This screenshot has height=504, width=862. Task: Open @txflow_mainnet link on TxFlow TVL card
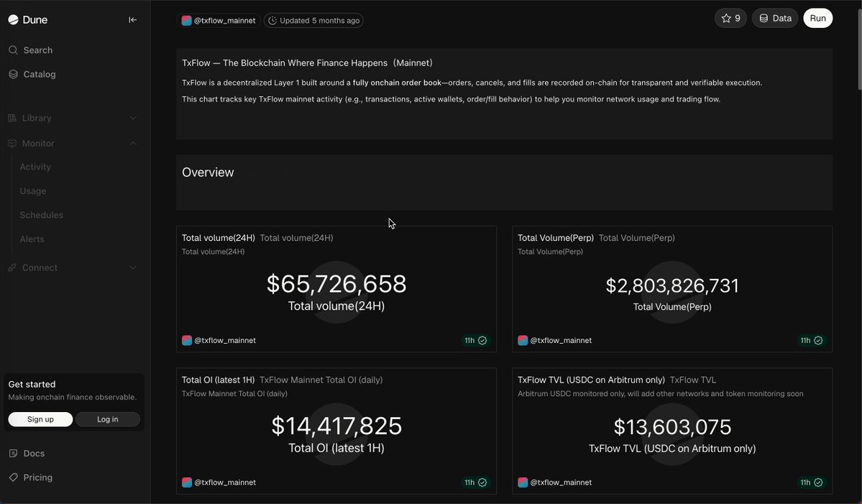tap(561, 482)
